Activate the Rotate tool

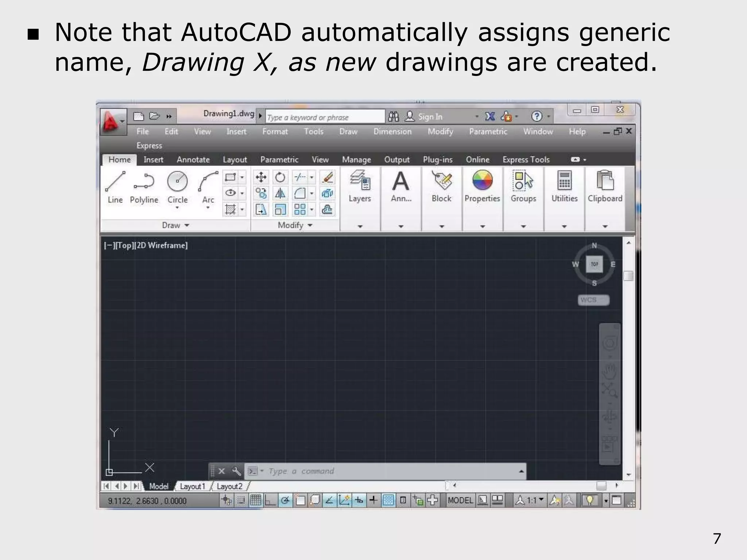coord(280,178)
